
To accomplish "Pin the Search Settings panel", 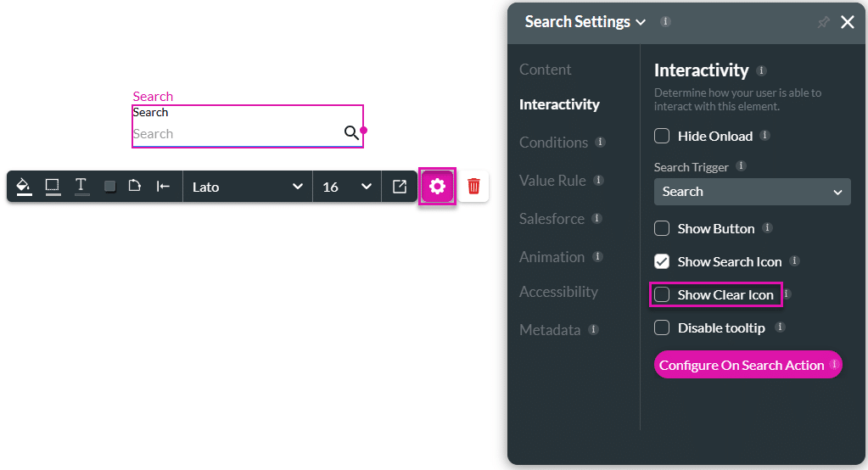I will click(x=822, y=23).
